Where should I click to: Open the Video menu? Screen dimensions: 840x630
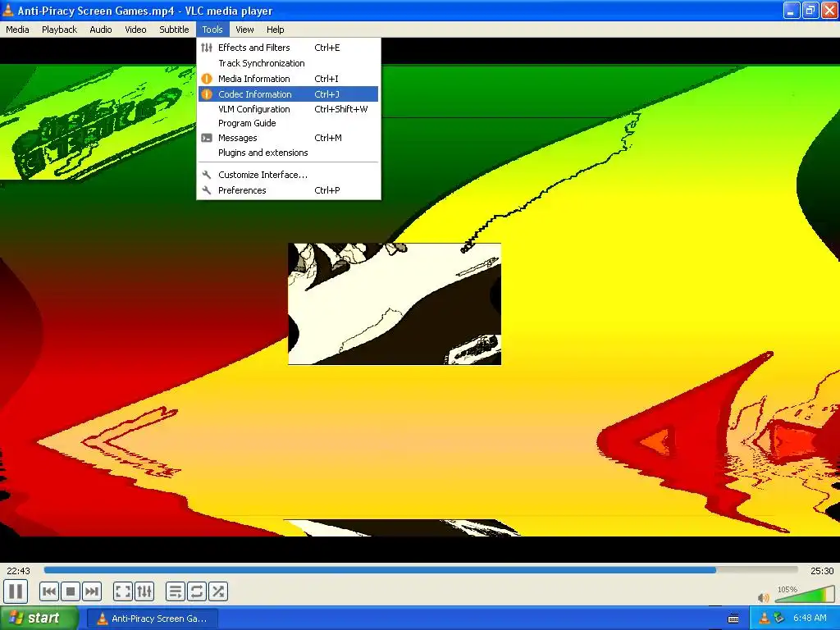coord(135,30)
